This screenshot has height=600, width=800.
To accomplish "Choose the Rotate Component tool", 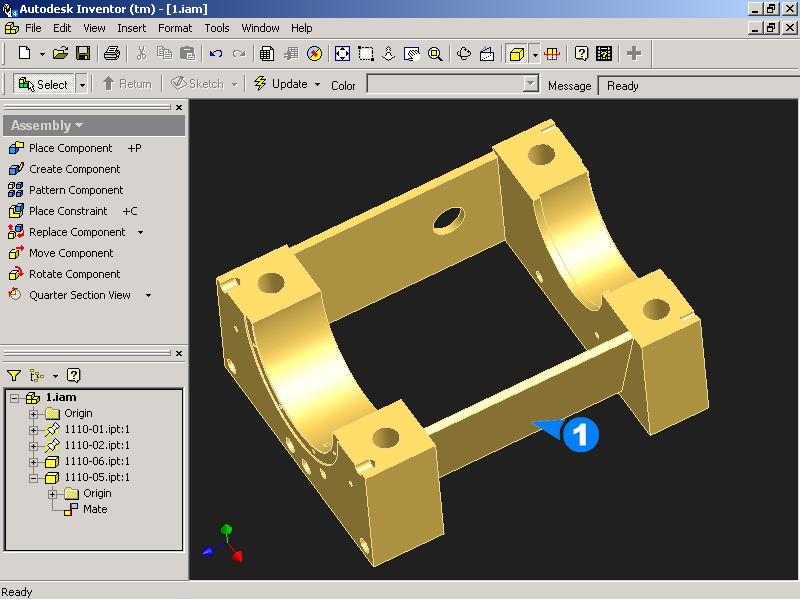I will (74, 274).
